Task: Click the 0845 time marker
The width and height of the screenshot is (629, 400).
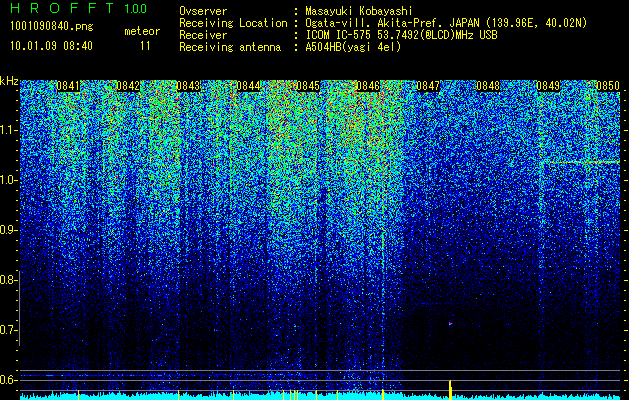Action: 308,86
